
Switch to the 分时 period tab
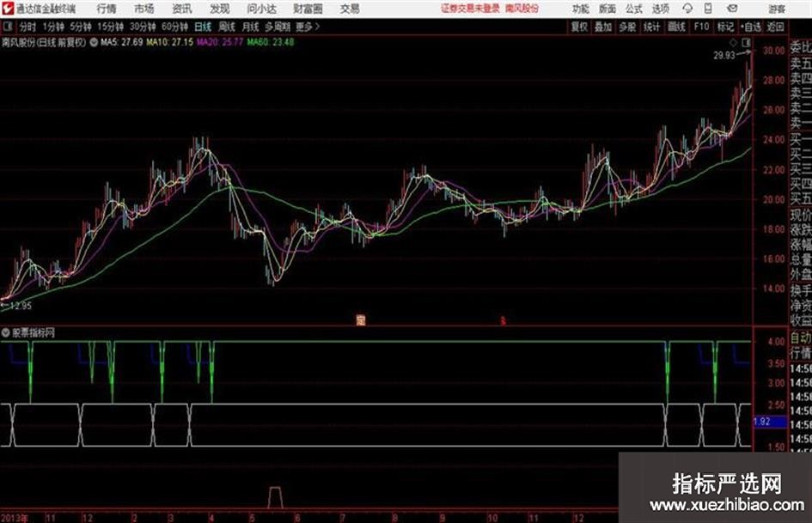[28, 27]
